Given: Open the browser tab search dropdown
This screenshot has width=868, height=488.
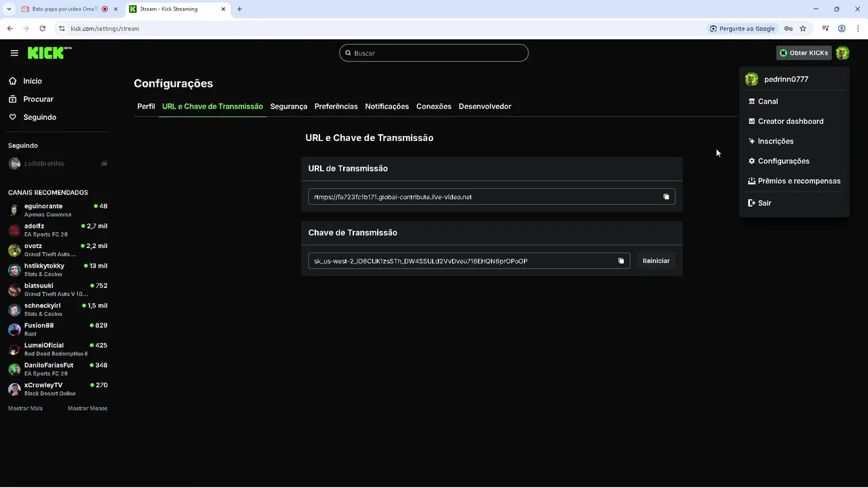Looking at the screenshot, I should [8, 9].
